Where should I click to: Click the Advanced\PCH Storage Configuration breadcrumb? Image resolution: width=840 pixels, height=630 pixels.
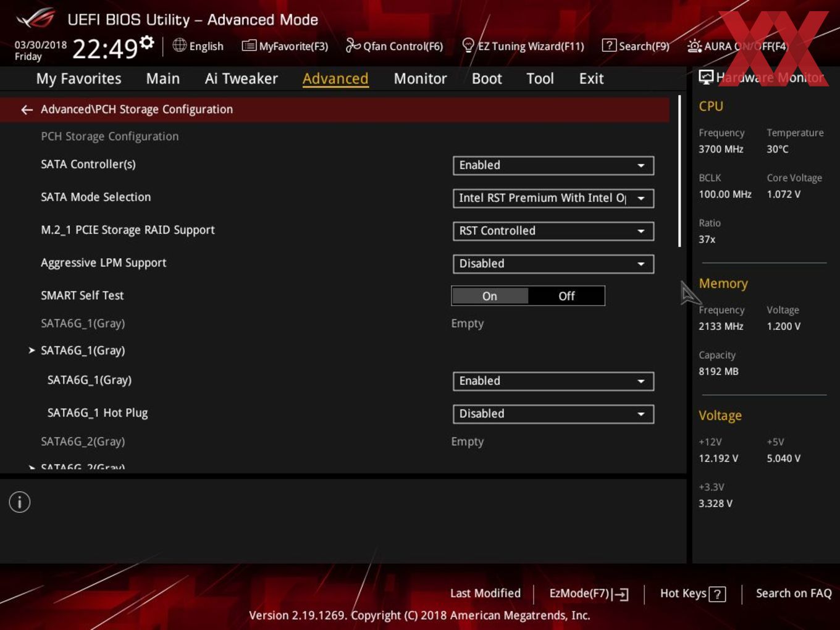(136, 109)
